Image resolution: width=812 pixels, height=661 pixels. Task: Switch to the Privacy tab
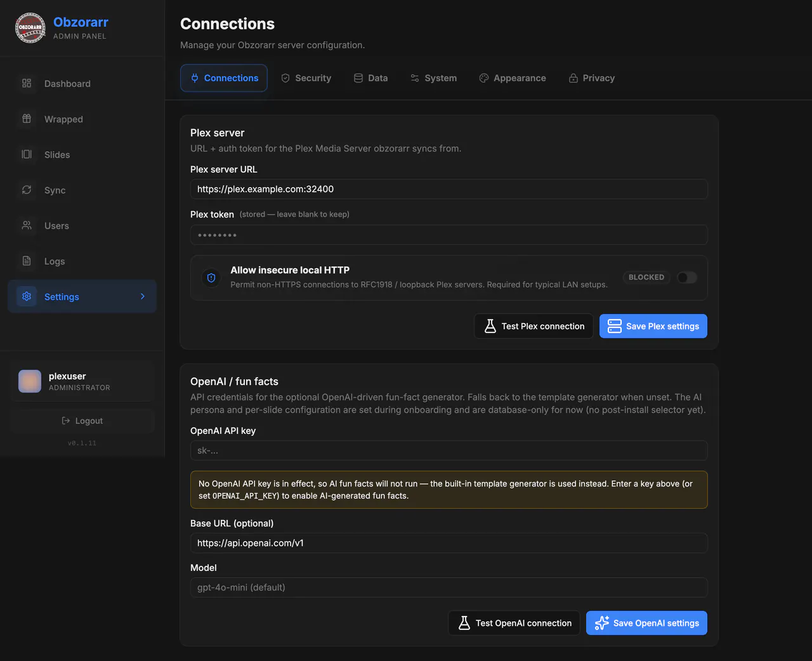[591, 78]
